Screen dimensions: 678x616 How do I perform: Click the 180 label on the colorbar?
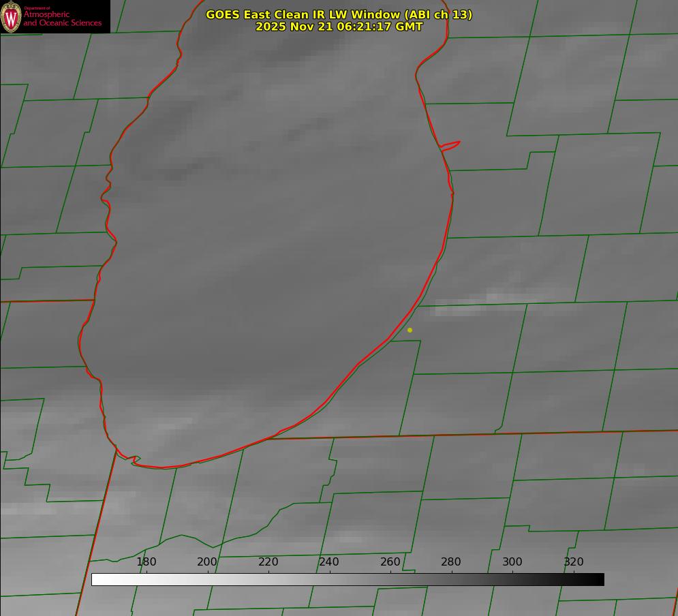click(147, 562)
